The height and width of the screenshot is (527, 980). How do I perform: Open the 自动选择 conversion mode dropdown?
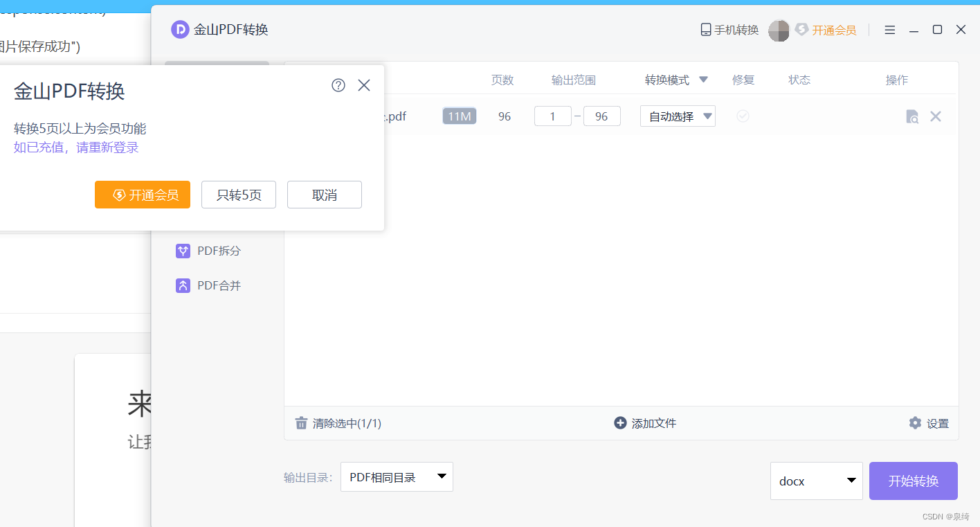(x=677, y=116)
